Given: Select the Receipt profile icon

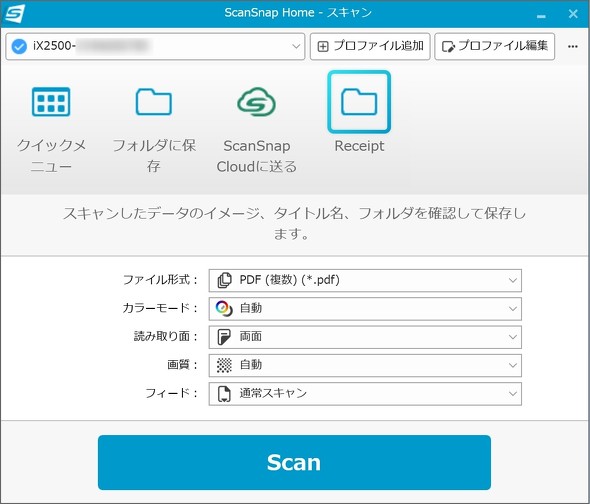Looking at the screenshot, I should pos(359,102).
